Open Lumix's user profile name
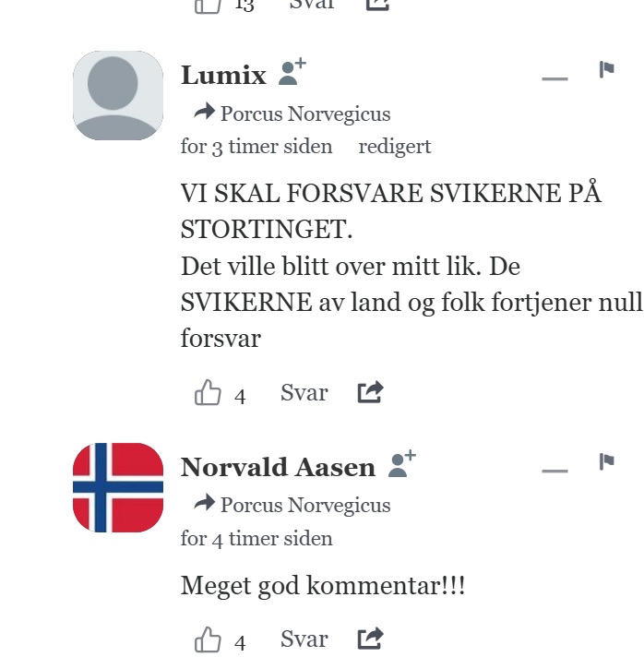This screenshot has width=644, height=657. 223,76
